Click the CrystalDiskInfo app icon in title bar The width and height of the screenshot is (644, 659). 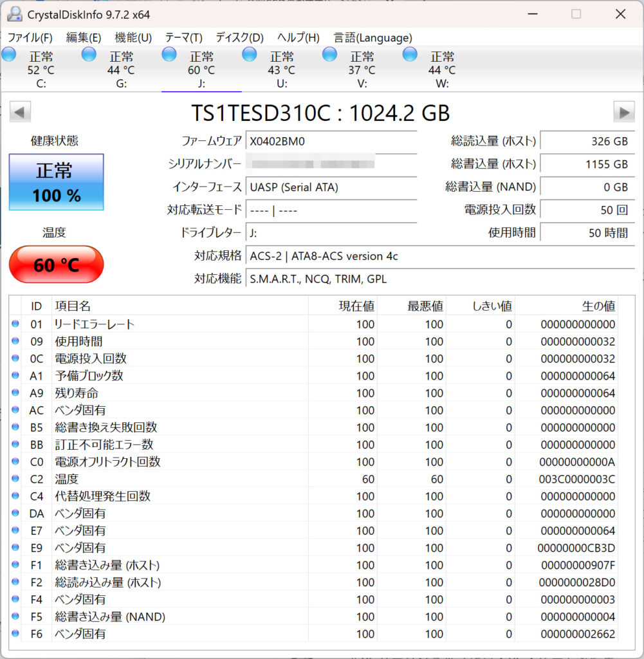14,14
